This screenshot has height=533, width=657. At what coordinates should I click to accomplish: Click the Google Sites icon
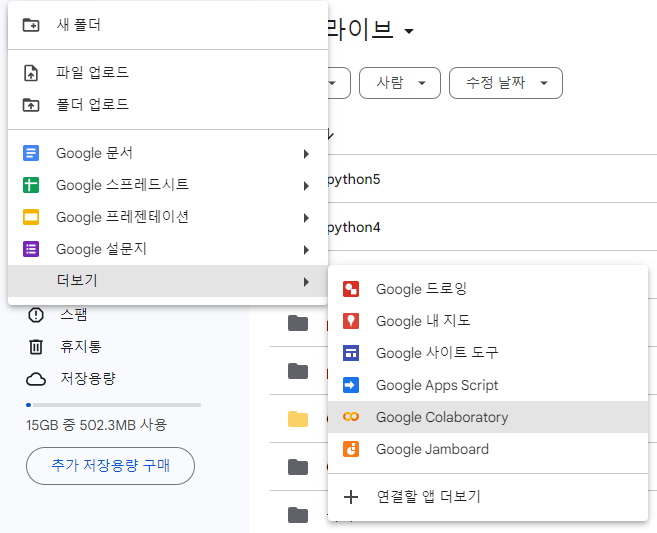(351, 353)
